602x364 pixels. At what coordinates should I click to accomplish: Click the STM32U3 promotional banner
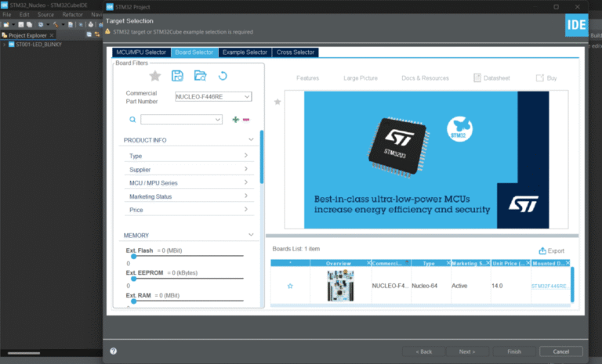(x=426, y=160)
